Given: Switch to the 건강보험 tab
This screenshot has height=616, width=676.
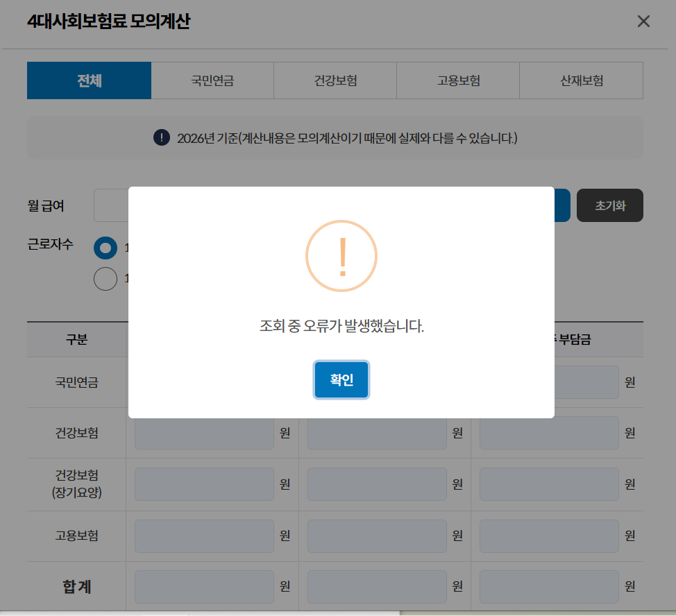Looking at the screenshot, I should pyautogui.click(x=335, y=80).
